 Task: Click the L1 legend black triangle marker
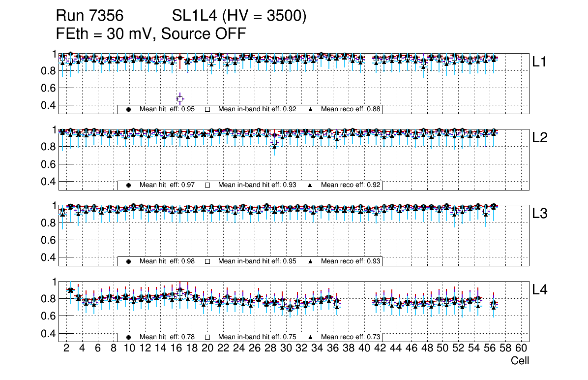pyautogui.click(x=310, y=109)
